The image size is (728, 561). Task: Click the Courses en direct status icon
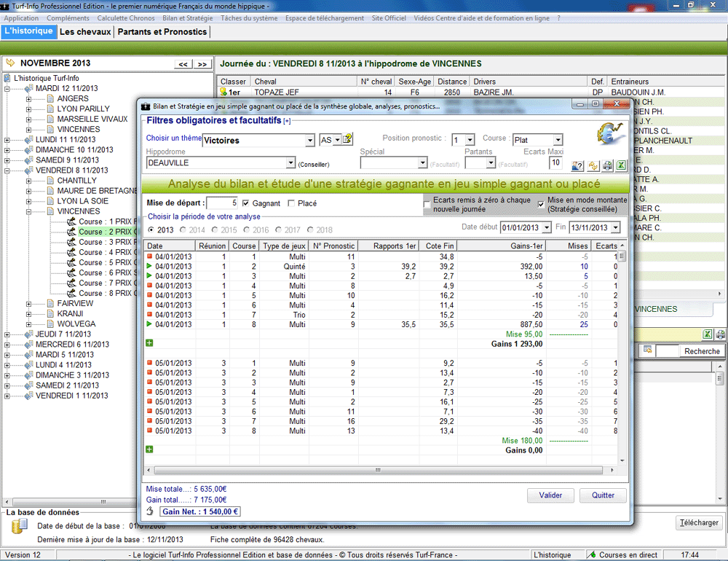(x=591, y=554)
